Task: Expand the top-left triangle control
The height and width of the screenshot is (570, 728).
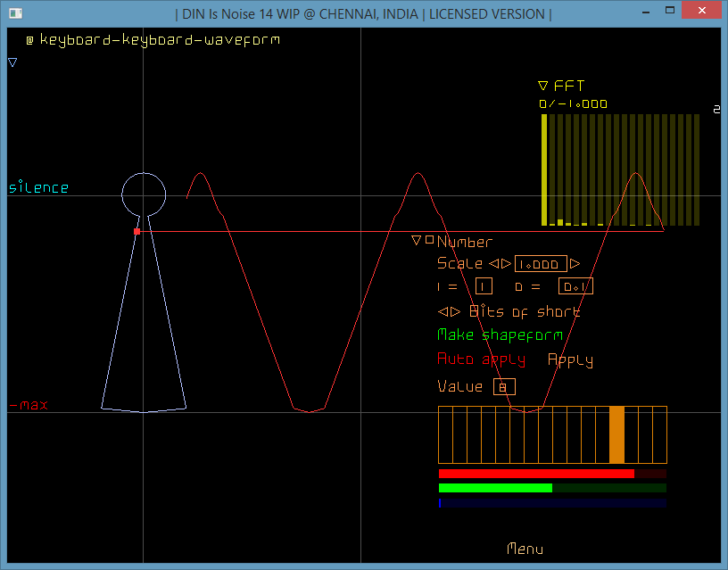Action: click(12, 62)
